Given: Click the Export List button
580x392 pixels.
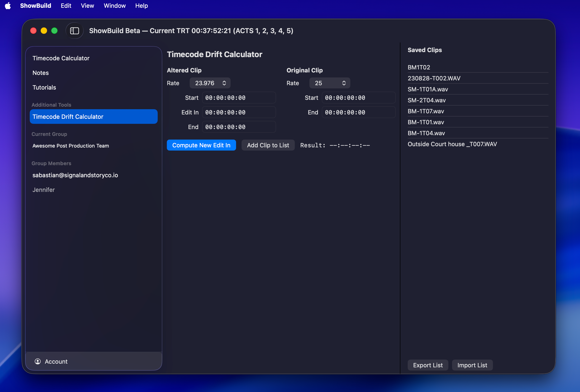Looking at the screenshot, I should 428,365.
